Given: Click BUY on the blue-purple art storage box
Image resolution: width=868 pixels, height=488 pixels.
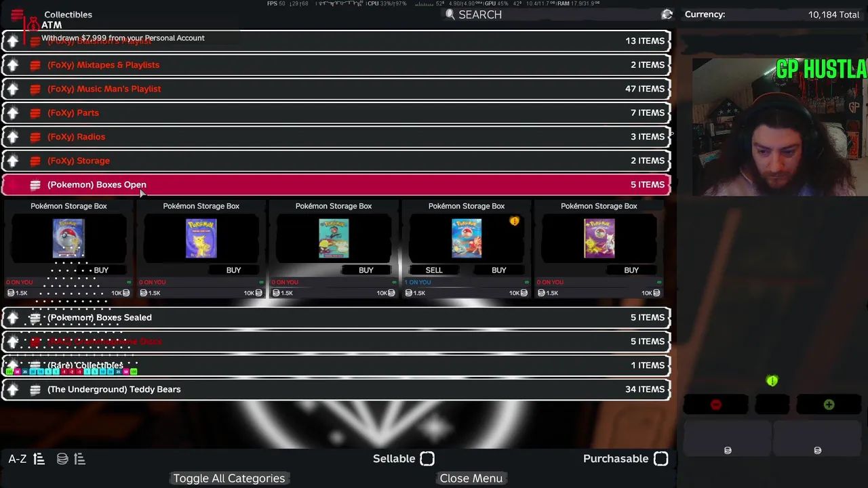Looking at the screenshot, I should [x=233, y=270].
